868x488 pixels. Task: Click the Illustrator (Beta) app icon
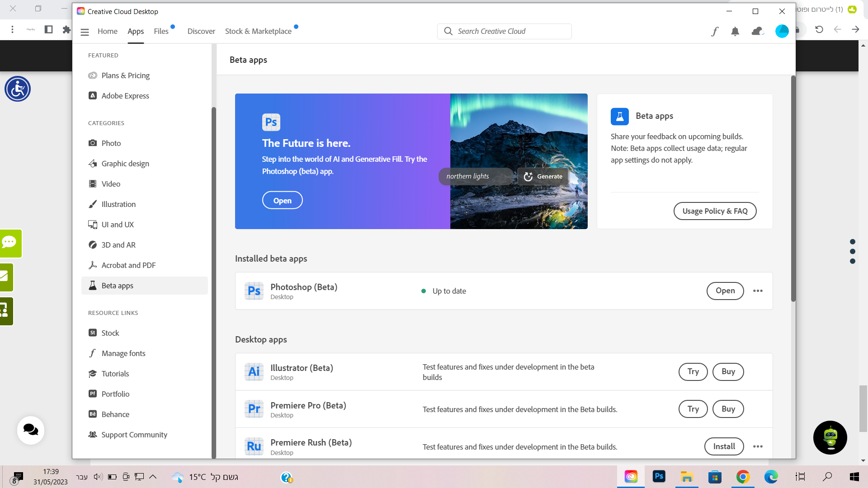pos(254,372)
